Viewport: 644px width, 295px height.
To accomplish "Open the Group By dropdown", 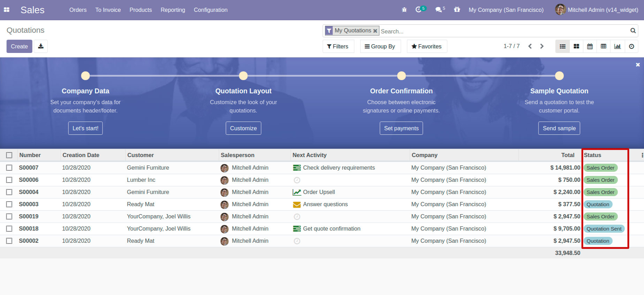I will (380, 46).
